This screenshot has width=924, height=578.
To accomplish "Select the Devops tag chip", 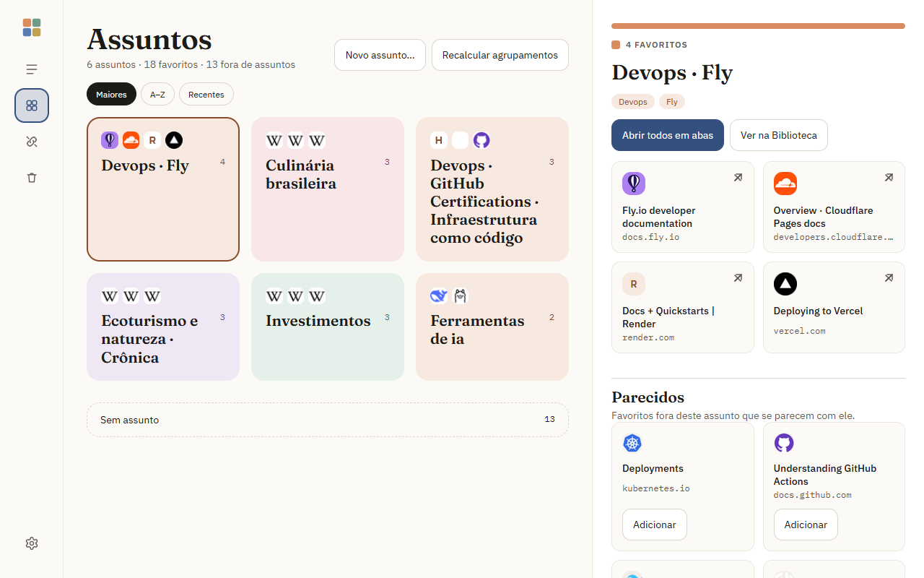I will coord(633,102).
